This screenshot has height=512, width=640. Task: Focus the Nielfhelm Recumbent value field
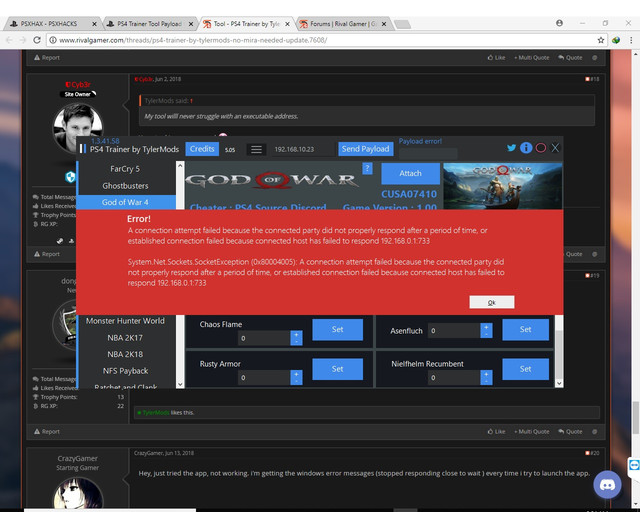[454, 378]
